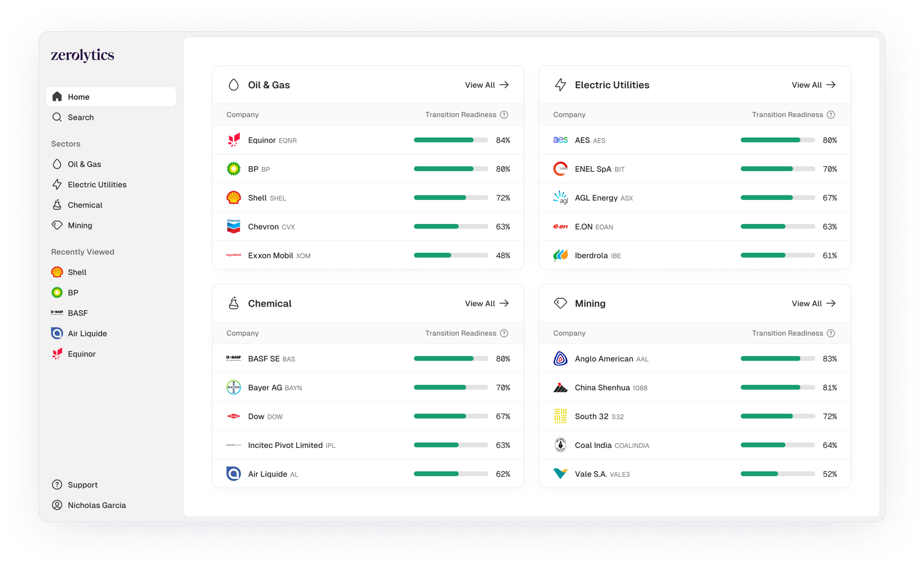Viewport: 924px width, 568px height.
Task: Click the Oil & Gas card title
Action: pos(269,85)
